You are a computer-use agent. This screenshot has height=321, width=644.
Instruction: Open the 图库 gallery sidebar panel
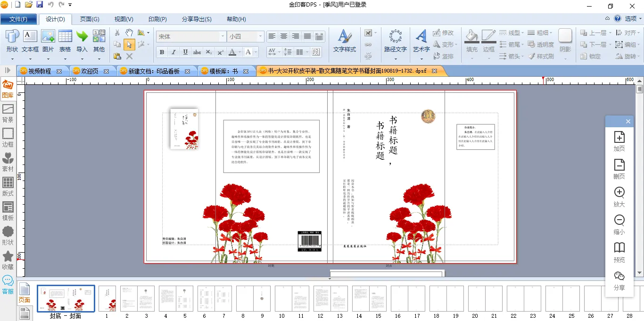click(x=8, y=89)
